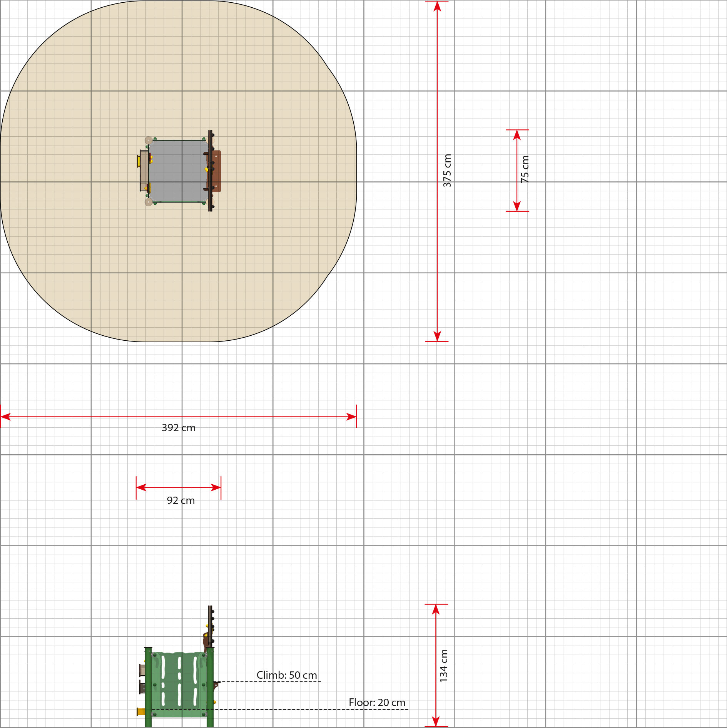The width and height of the screenshot is (727, 728).
Task: Click the tan round post at the platform's top-left corner
Action: pyautogui.click(x=149, y=140)
